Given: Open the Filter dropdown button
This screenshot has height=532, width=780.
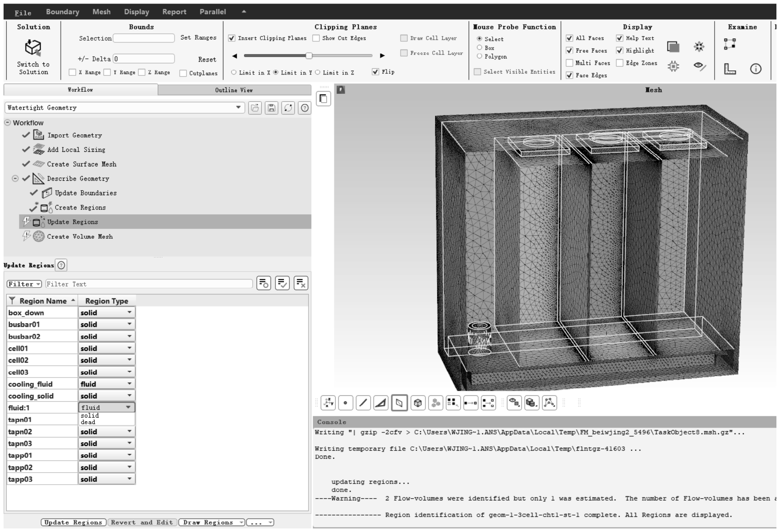Looking at the screenshot, I should click(x=24, y=284).
